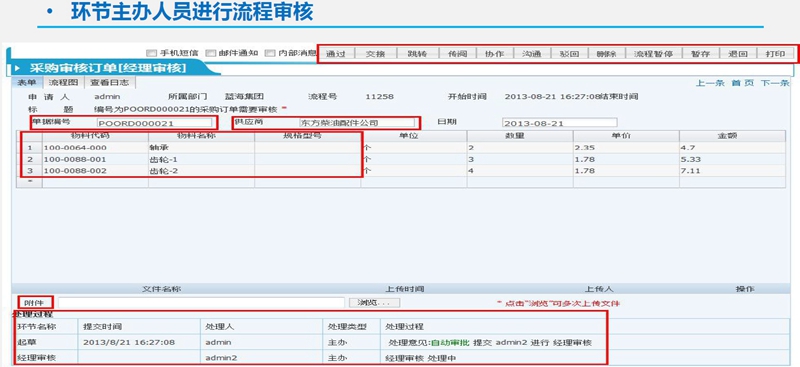Click the 流程暂停 pause workflow button
800x367 pixels.
(x=654, y=54)
